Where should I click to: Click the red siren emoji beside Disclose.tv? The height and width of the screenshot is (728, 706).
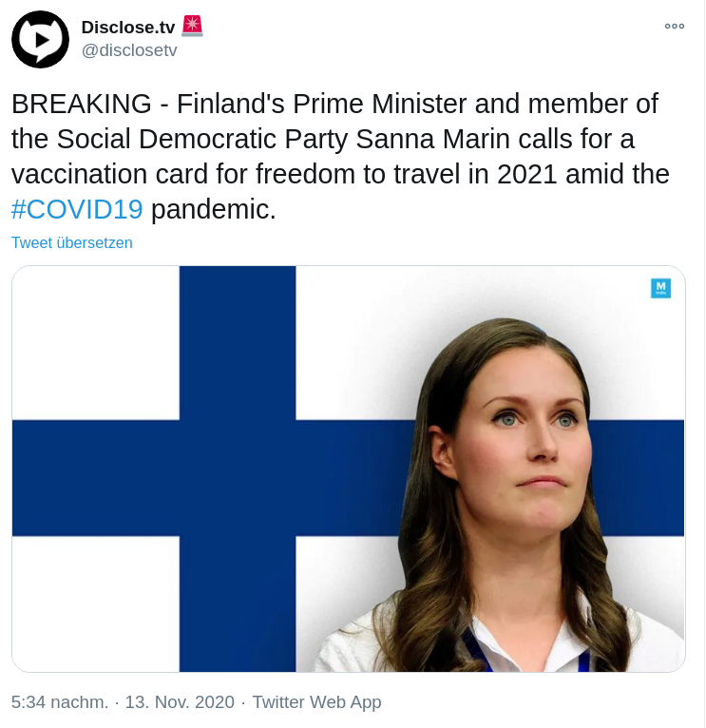pos(192,26)
